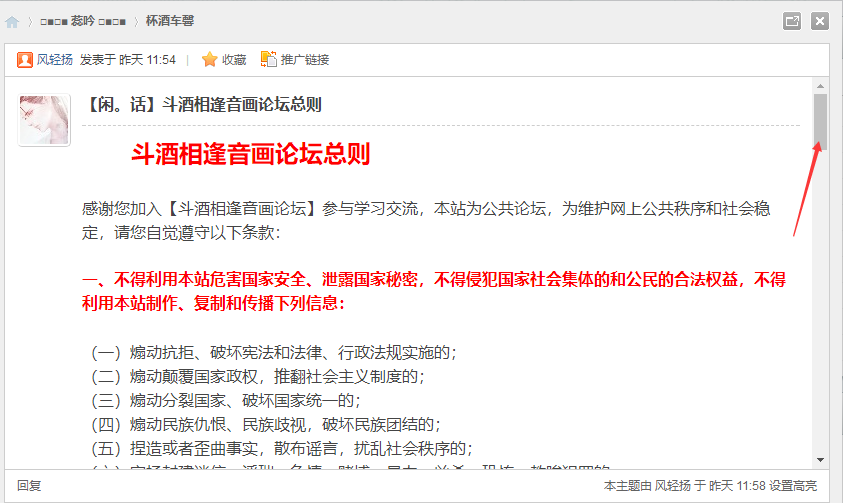Open 风轻扬 user profile link
Image resolution: width=843 pixels, height=503 pixels.
tap(54, 60)
